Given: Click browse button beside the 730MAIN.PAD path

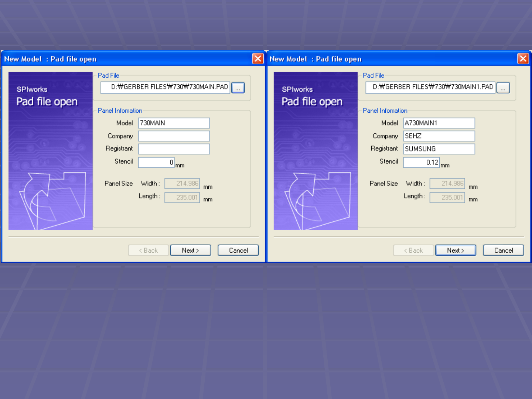Looking at the screenshot, I should 238,88.
